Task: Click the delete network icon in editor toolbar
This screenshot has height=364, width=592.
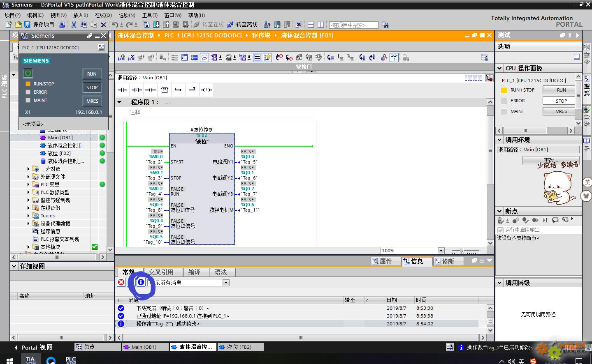Action: [131, 58]
